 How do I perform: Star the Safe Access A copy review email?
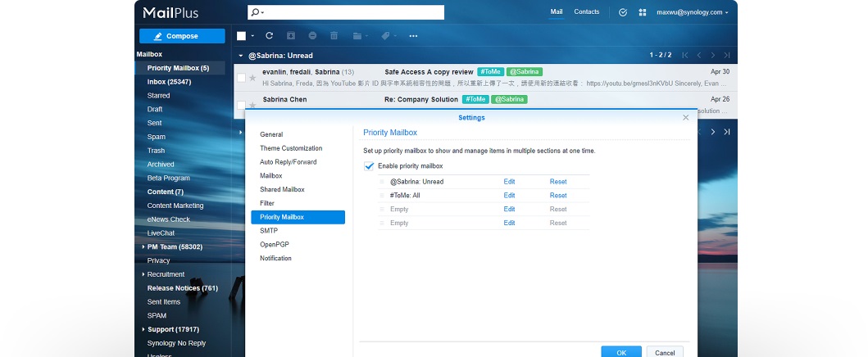click(252, 78)
